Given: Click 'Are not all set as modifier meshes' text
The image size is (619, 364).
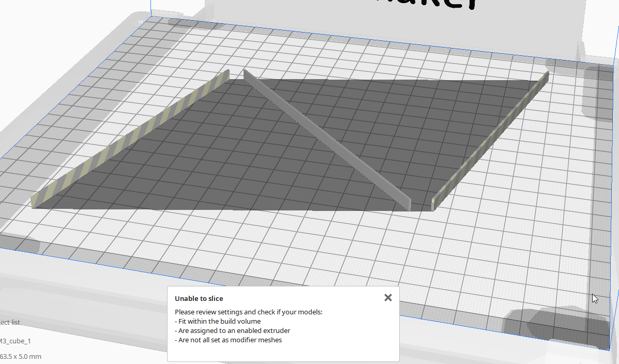Looking at the screenshot, I should (229, 340).
